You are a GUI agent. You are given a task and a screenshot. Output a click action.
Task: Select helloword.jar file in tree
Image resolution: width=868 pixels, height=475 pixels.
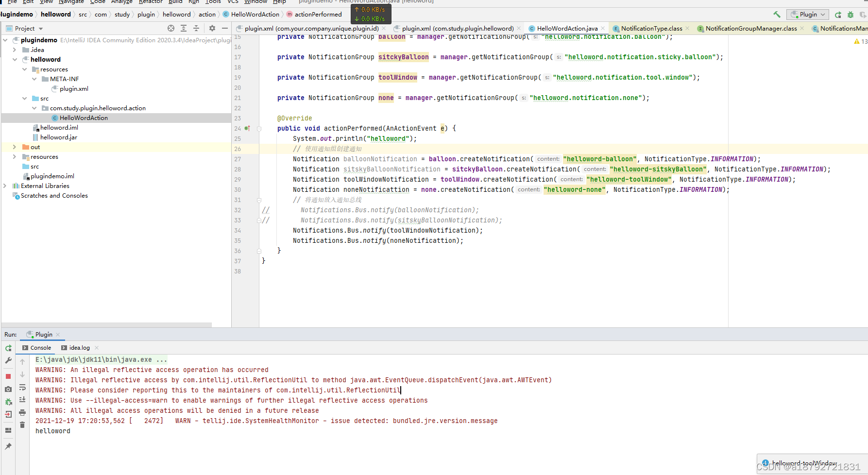[x=59, y=137]
